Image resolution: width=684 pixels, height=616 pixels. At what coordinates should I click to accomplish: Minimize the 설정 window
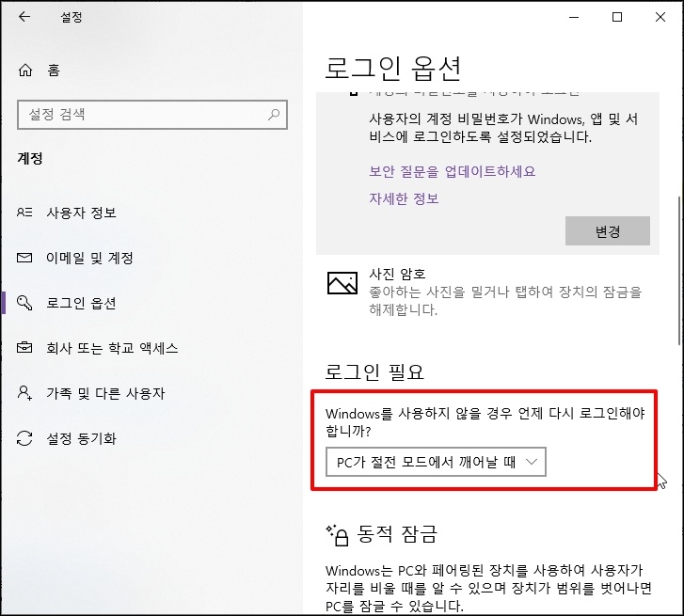(574, 17)
